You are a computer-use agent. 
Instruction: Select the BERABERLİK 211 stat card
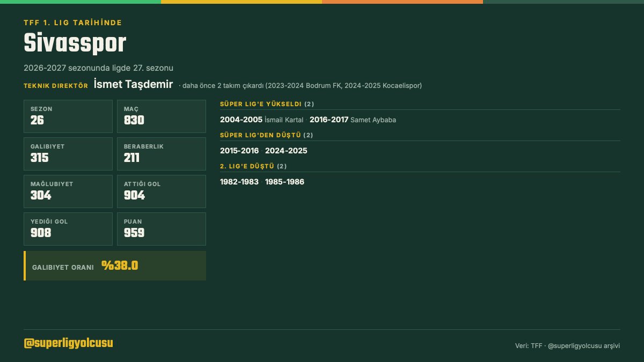coord(162,154)
